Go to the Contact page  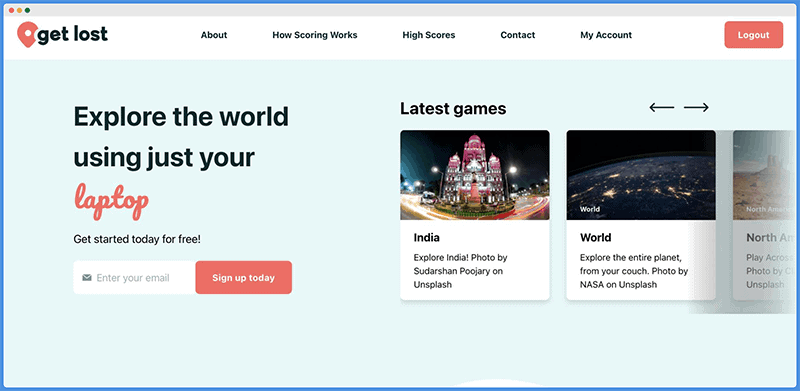click(518, 35)
